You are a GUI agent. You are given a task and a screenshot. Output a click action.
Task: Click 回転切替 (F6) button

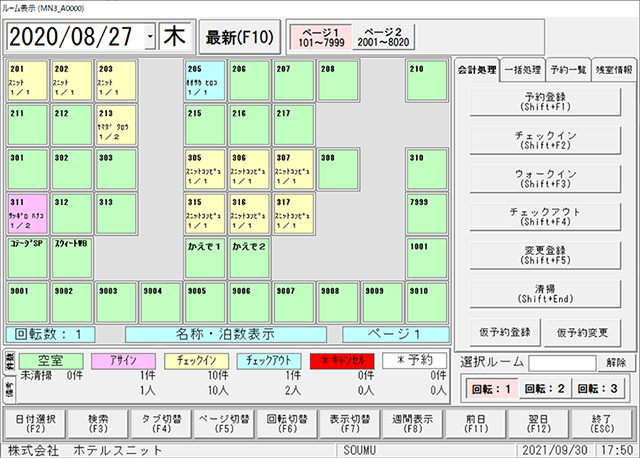point(287,424)
